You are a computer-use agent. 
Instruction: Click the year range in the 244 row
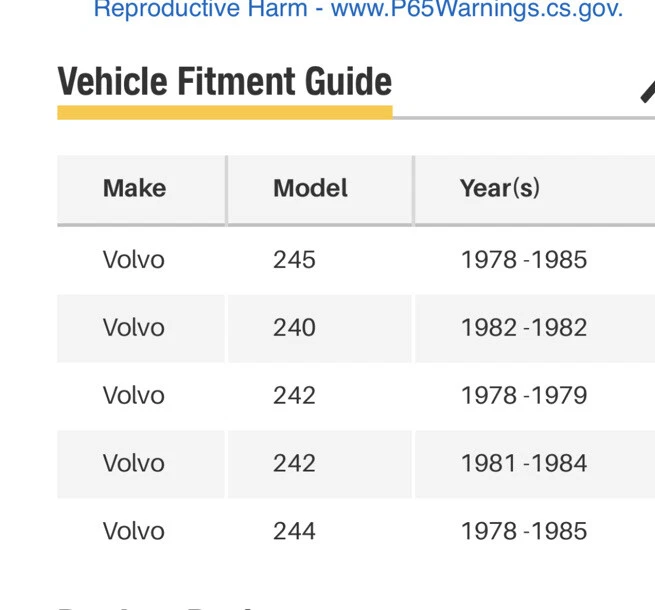point(524,531)
